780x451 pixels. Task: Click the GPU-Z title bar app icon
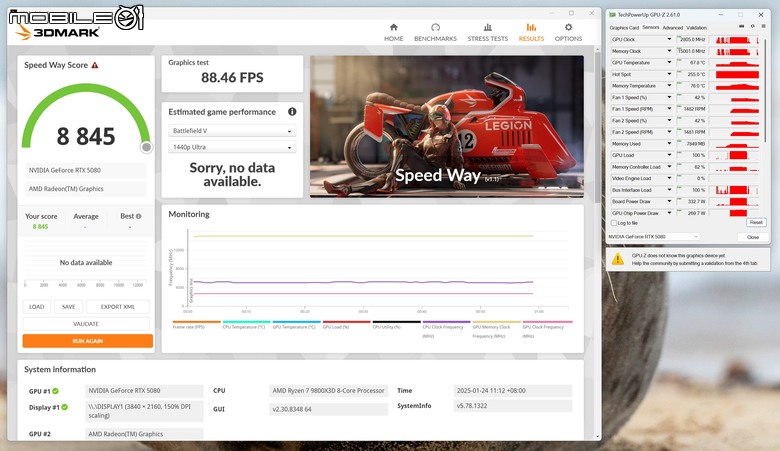(x=612, y=15)
